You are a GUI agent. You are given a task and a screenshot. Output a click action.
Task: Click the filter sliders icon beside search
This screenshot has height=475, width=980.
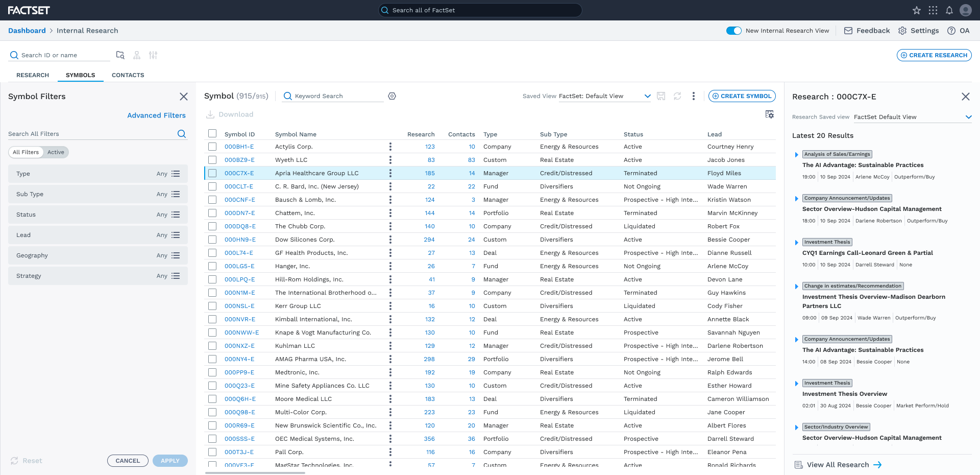(153, 55)
